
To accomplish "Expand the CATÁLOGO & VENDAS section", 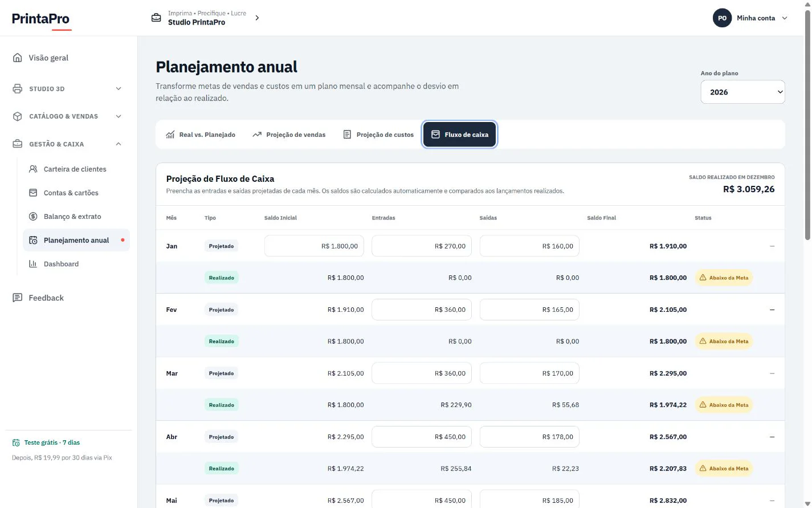I will pos(119,116).
